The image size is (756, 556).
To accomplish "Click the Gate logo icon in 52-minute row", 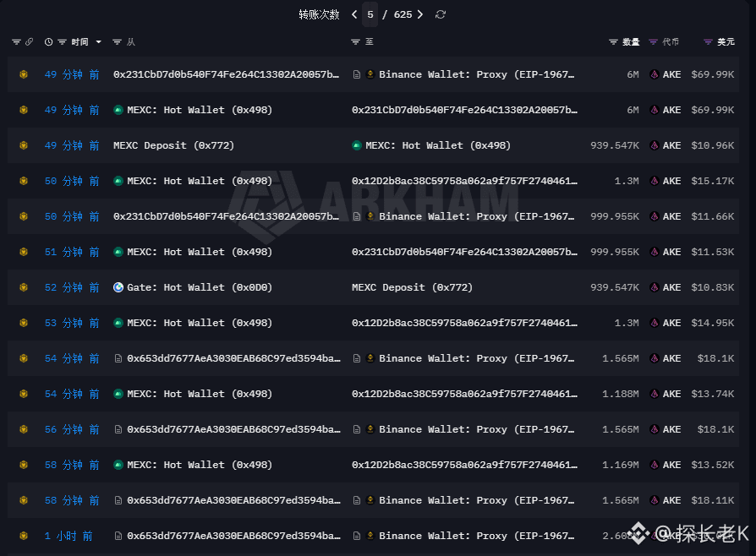I will click(x=118, y=287).
